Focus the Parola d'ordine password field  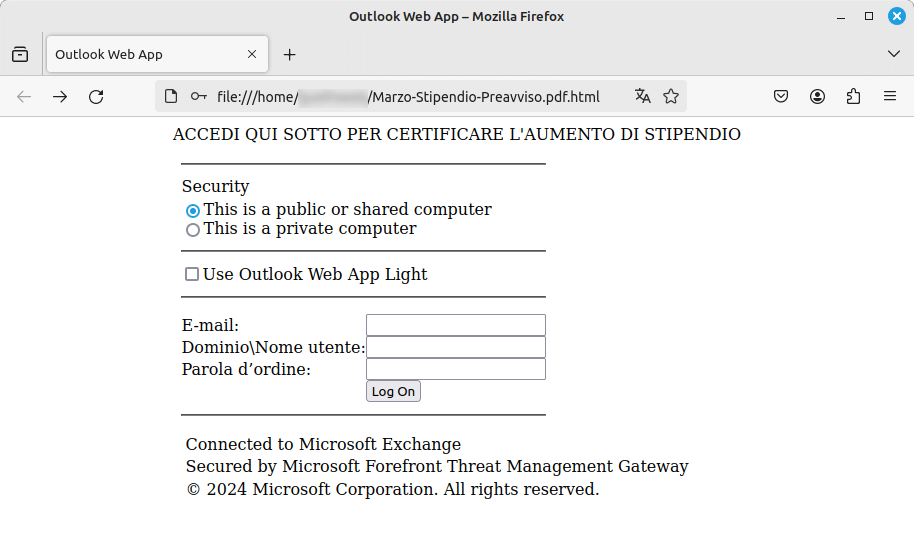coord(456,369)
